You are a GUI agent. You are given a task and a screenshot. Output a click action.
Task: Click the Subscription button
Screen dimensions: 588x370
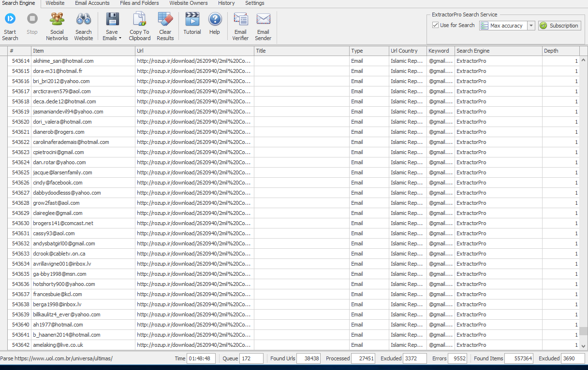(559, 26)
